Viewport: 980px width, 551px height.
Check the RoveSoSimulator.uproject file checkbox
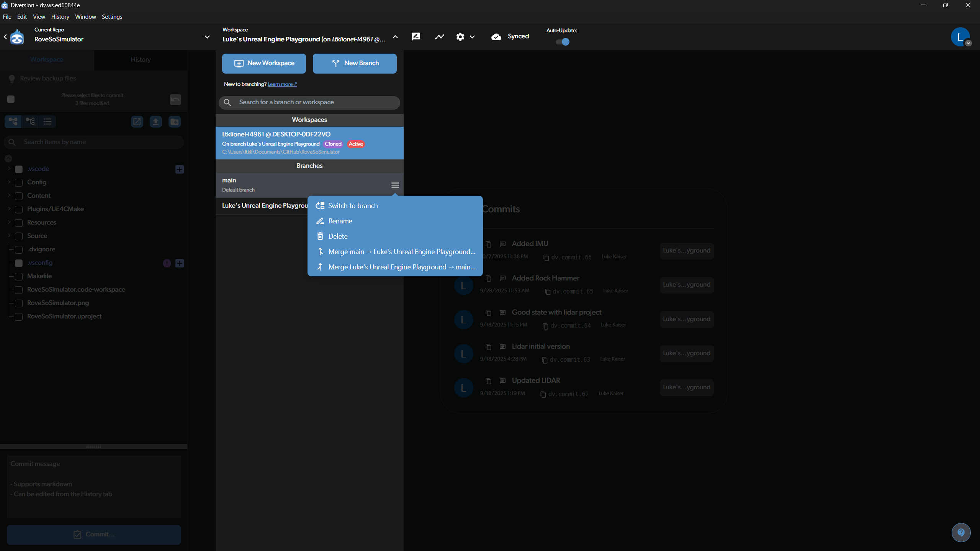click(18, 317)
